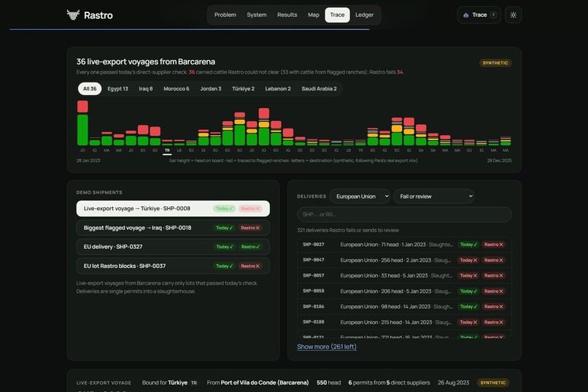The height and width of the screenshot is (392, 588).
Task: Click Today check badge on SHP-0008 demo
Action: tap(224, 209)
